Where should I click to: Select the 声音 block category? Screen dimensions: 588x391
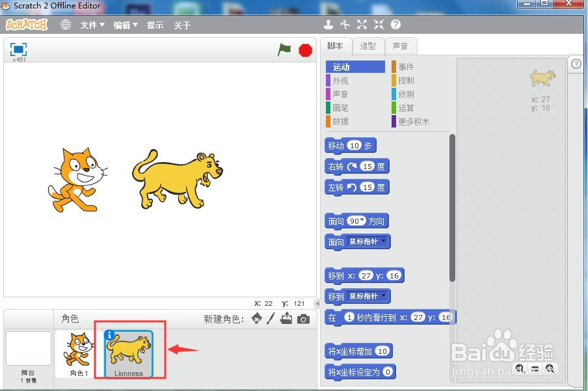[x=355, y=94]
